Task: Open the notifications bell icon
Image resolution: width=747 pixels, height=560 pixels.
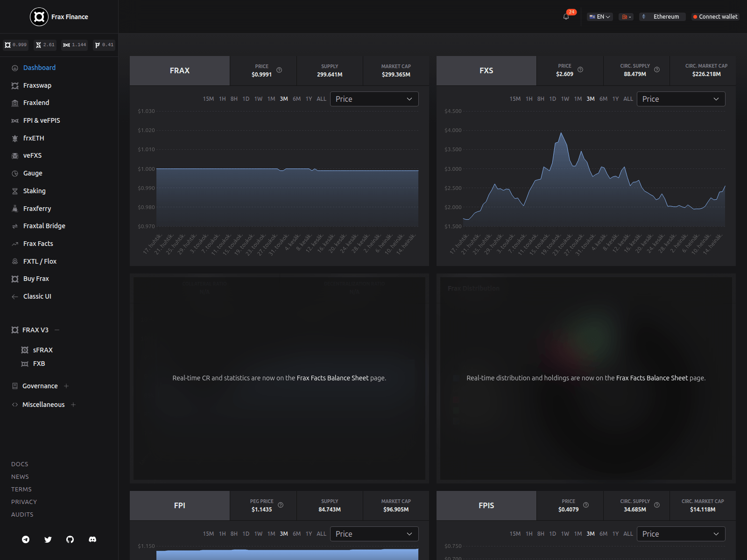Action: coord(566,17)
